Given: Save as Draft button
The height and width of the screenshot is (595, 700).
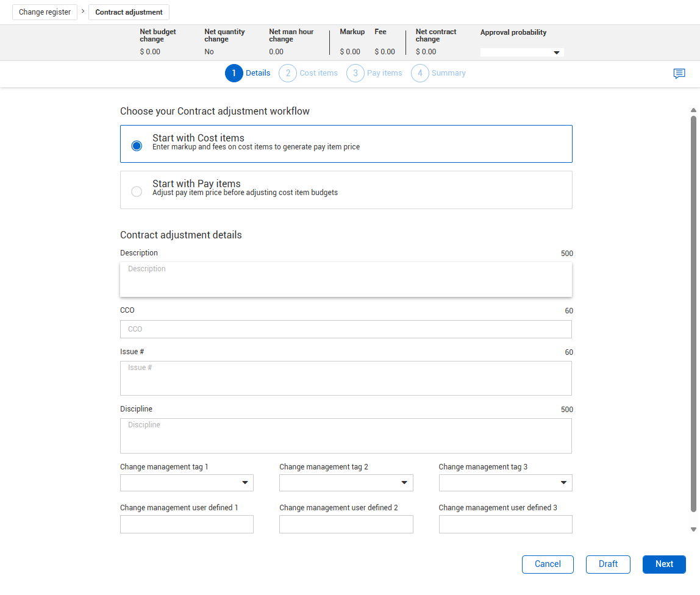Looking at the screenshot, I should coord(608,565).
